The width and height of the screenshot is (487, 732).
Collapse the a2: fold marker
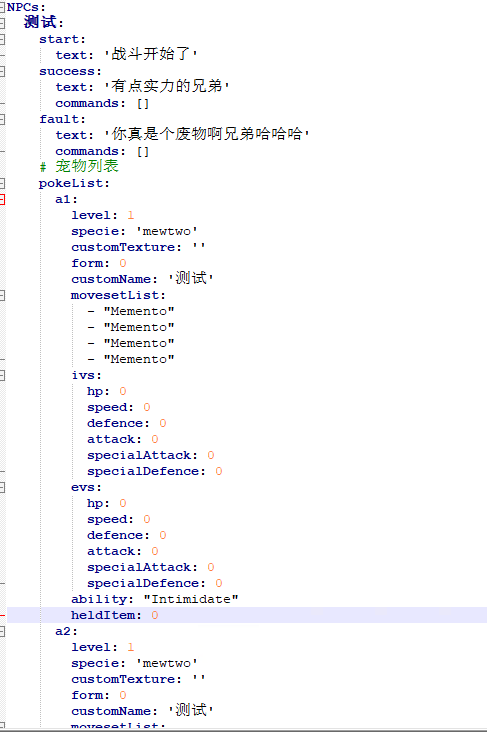[2, 631]
